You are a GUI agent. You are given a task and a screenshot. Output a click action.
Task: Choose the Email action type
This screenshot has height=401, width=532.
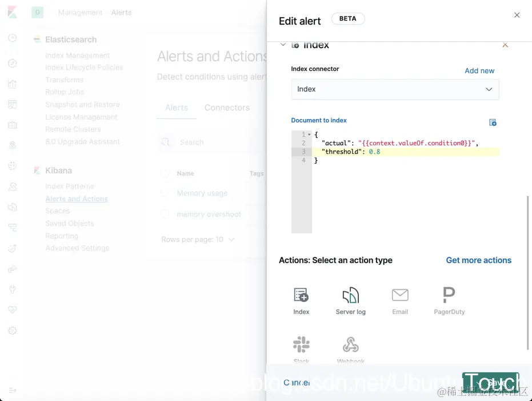click(x=400, y=301)
